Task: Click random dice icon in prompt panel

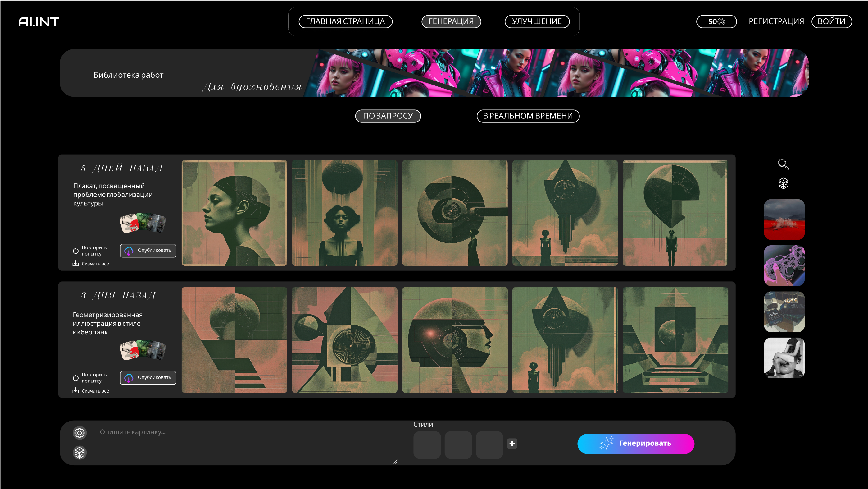Action: coord(80,453)
